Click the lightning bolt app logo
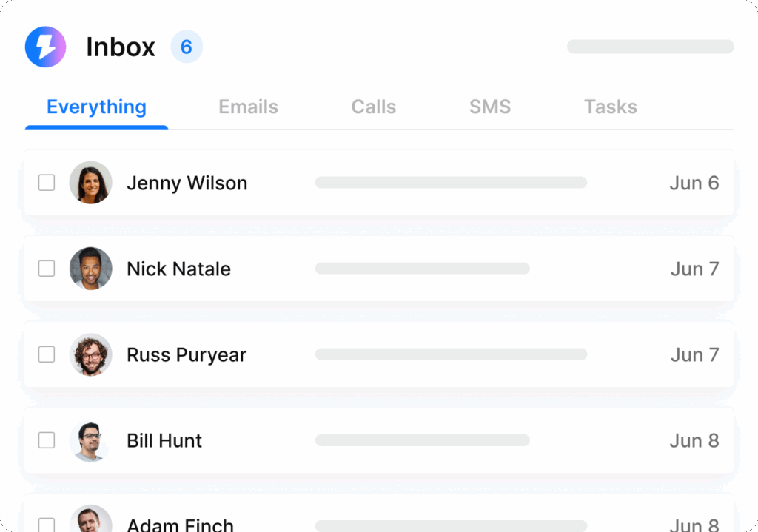The width and height of the screenshot is (758, 532). [x=45, y=47]
